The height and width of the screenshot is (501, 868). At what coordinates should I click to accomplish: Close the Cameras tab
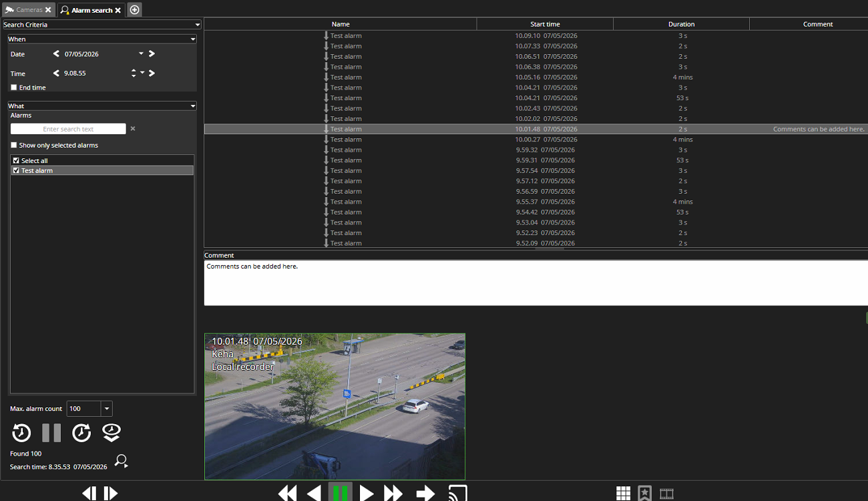[x=48, y=10]
